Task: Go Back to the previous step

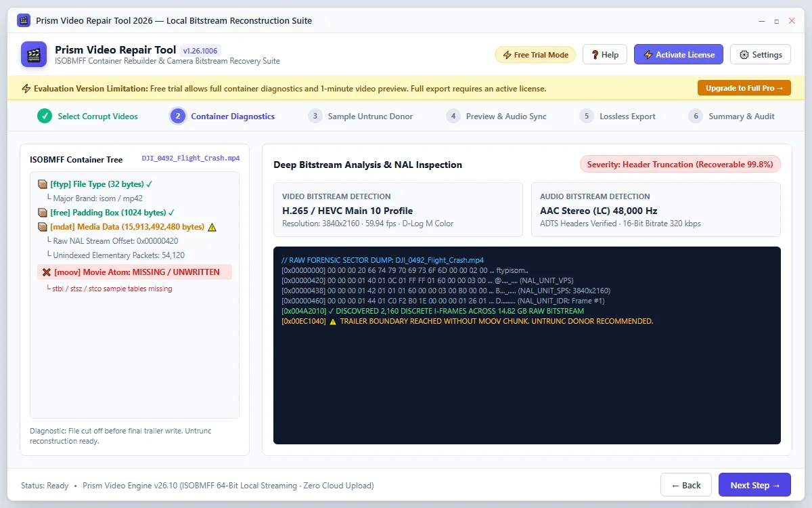Action: (x=686, y=485)
